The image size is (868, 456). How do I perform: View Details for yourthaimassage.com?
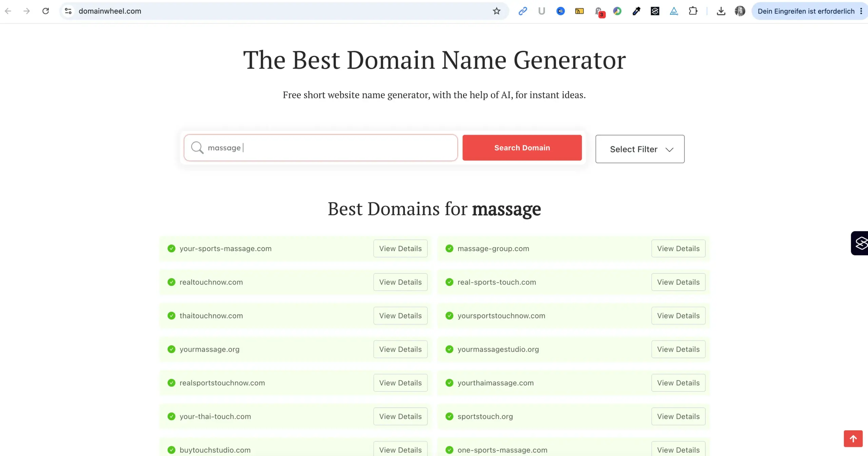pyautogui.click(x=678, y=383)
